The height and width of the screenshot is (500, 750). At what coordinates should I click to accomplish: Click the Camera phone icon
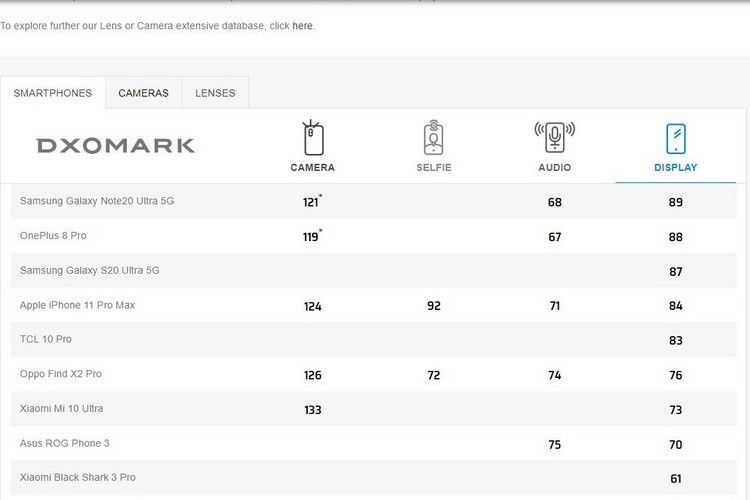pos(313,138)
